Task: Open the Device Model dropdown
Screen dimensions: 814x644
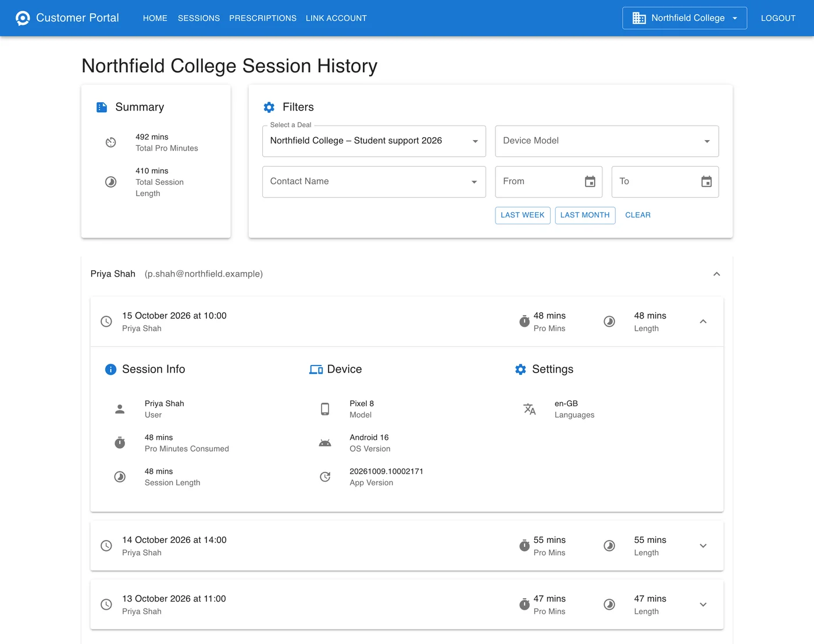Action: [x=606, y=141]
